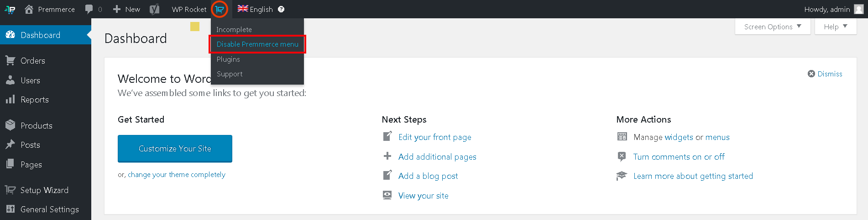Expand the Help dropdown tab

pos(836,27)
